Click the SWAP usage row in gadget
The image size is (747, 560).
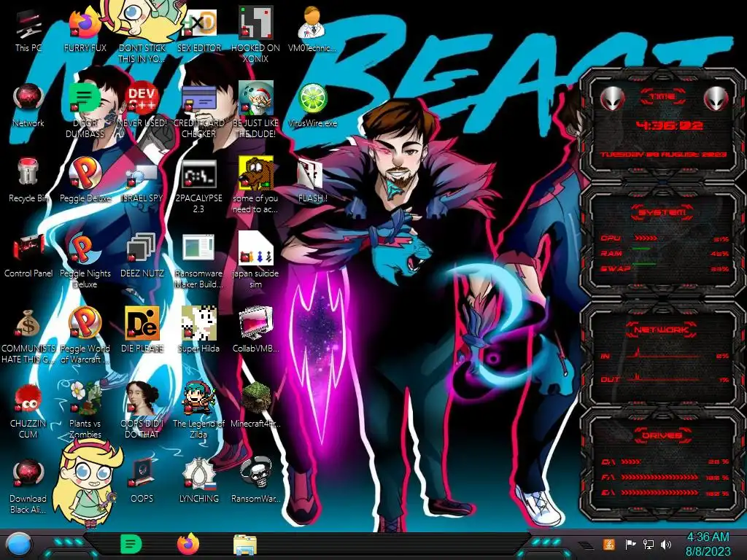coord(665,269)
